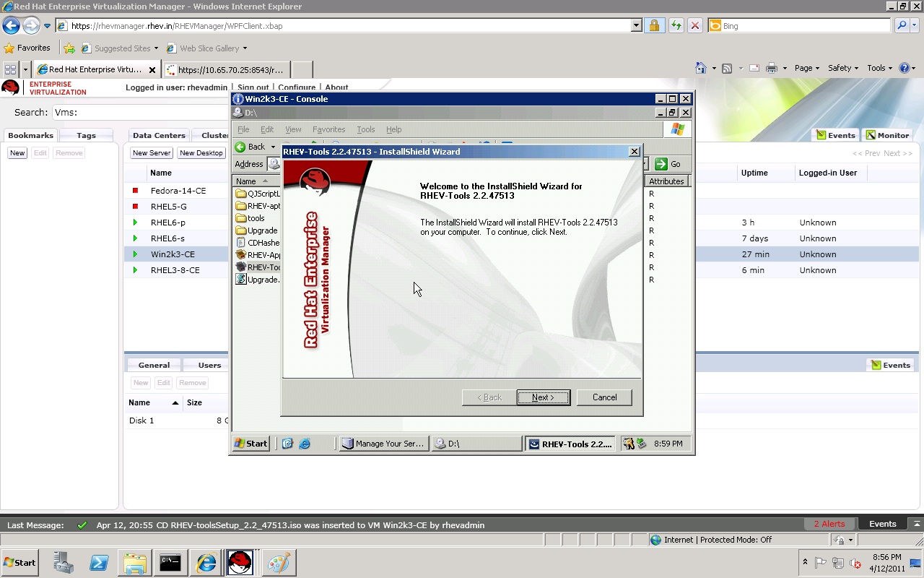Open the File menu in guest Explorer
This screenshot has width=924, height=578.
243,129
